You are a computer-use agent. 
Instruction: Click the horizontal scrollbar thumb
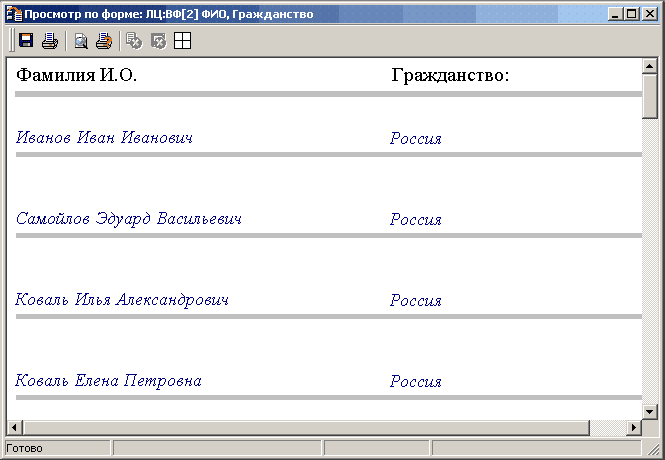[306, 427]
